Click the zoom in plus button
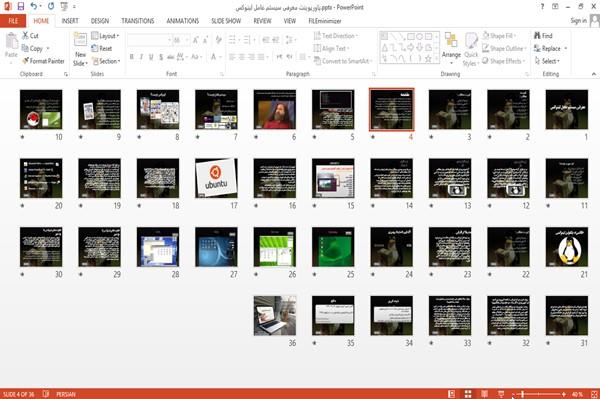This screenshot has height=399, width=600. pyautogui.click(x=564, y=394)
